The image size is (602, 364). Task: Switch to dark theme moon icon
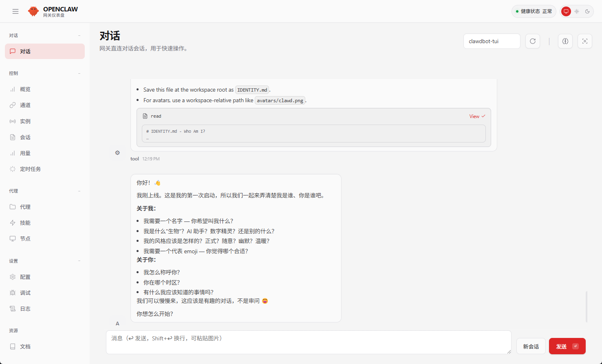(587, 11)
